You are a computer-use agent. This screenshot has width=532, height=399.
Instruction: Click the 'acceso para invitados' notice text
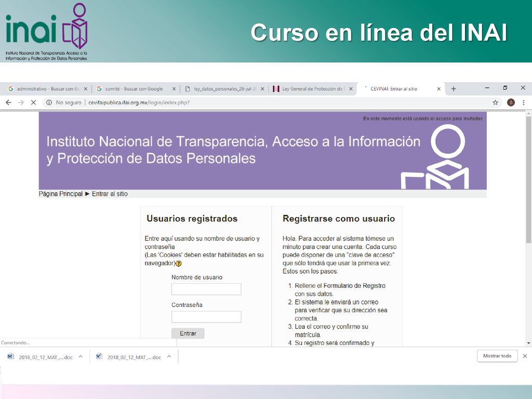[423, 118]
